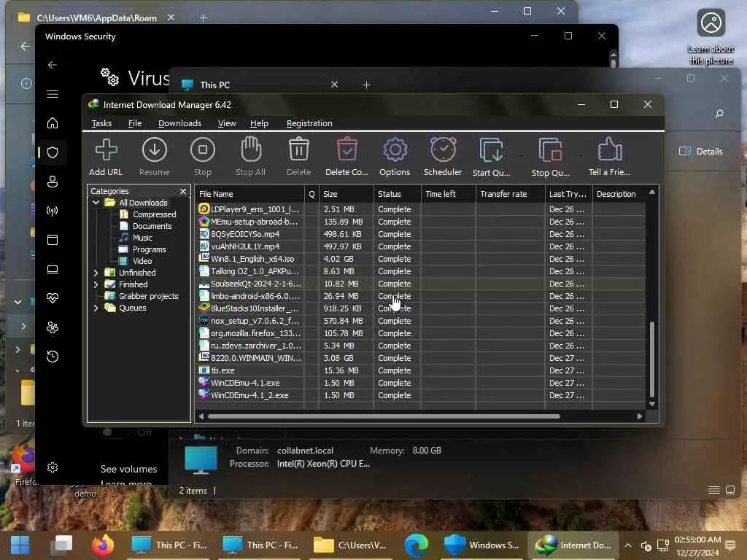Select the tb.exe download row
747x560 pixels.
pyautogui.click(x=420, y=370)
